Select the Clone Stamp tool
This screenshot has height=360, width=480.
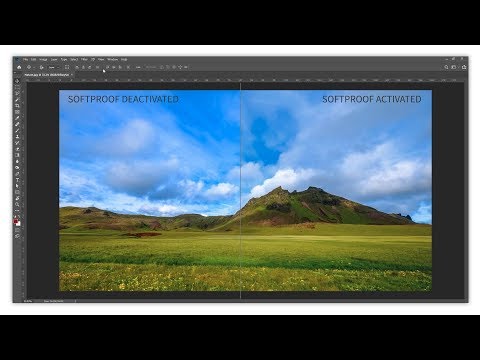click(x=17, y=137)
